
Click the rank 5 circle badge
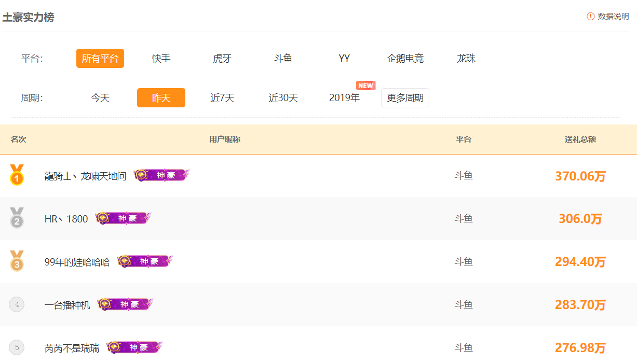pyautogui.click(x=17, y=347)
